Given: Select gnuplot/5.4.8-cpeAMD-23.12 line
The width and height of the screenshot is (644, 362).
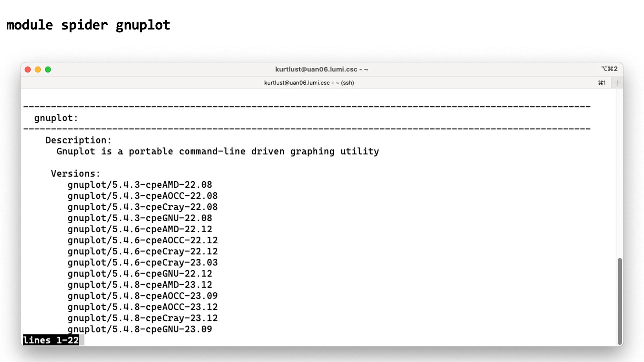Looking at the screenshot, I should tap(140, 285).
